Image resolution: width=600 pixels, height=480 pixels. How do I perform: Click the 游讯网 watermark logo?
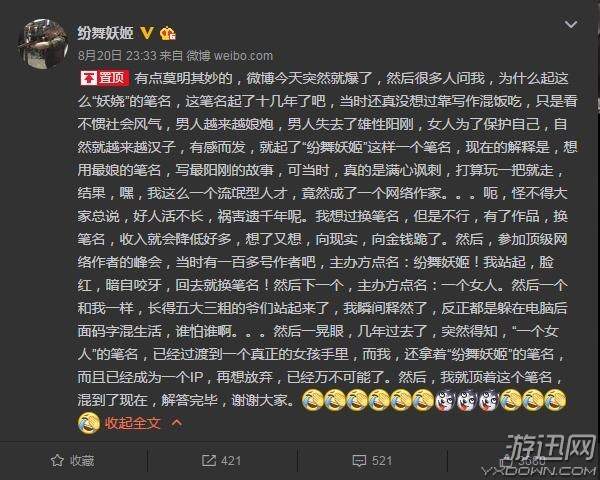click(x=549, y=448)
